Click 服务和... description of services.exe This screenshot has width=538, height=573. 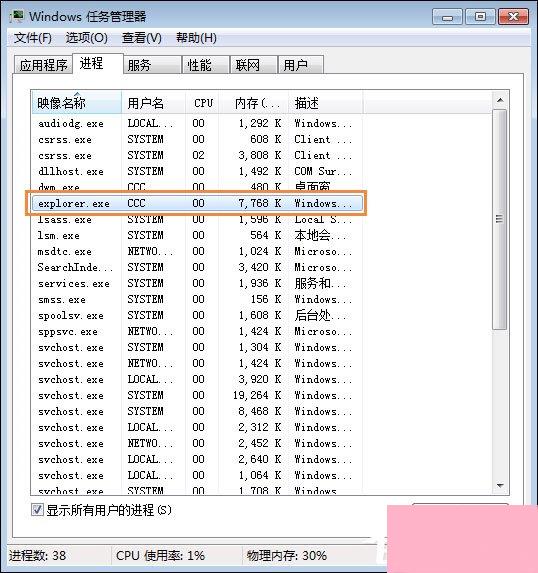click(x=320, y=283)
